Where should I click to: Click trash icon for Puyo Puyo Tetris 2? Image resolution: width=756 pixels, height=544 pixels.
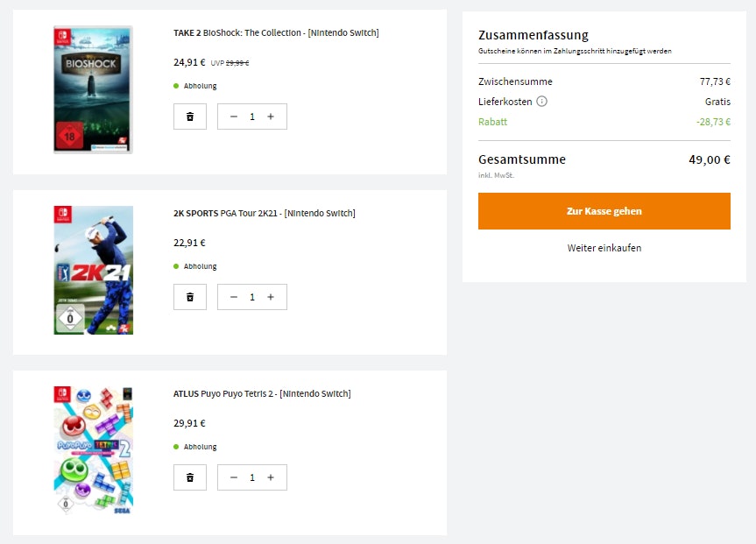click(x=190, y=477)
